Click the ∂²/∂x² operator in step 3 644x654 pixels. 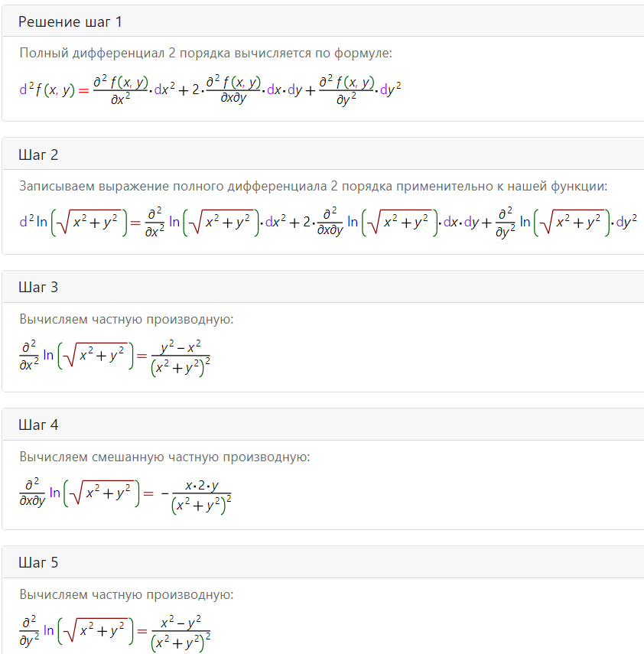[x=29, y=356]
